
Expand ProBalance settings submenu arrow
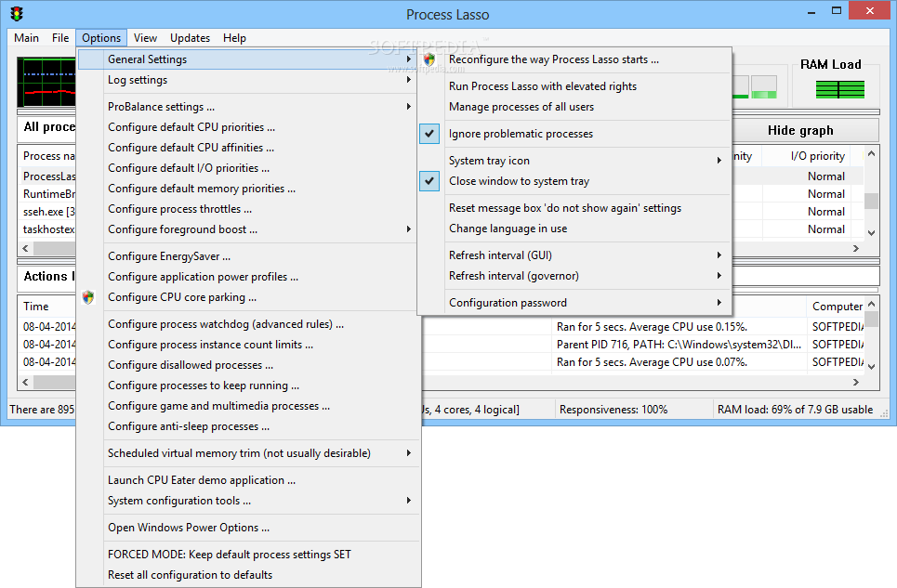(x=408, y=106)
